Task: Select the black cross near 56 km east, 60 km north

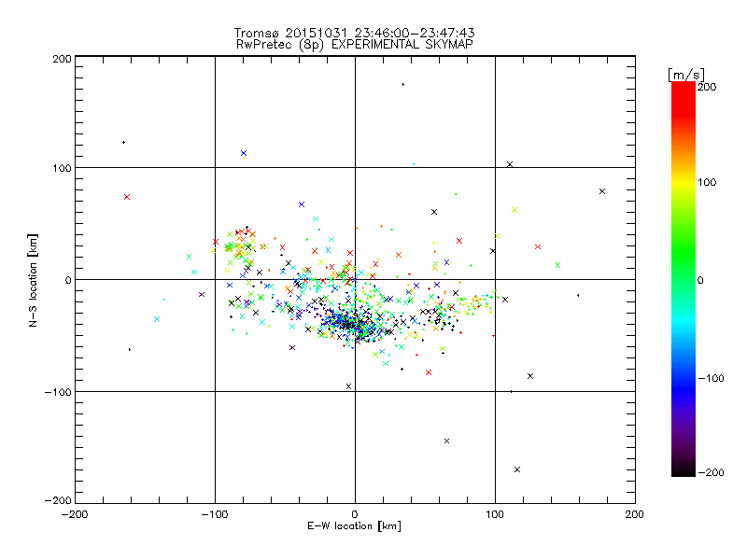Action: 434,212
